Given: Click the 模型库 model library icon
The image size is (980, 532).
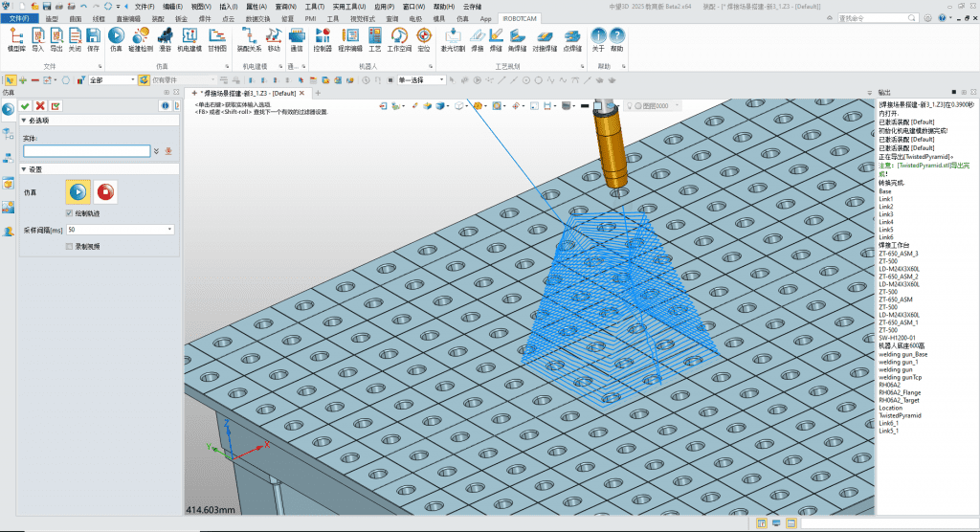Looking at the screenshot, I should pyautogui.click(x=16, y=39).
